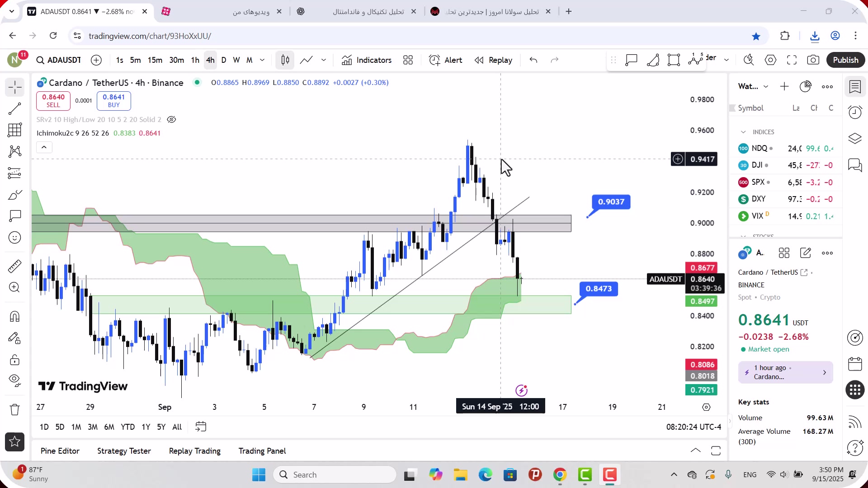Screen dimensions: 868x488
Task: Open the Strategy Tester tab
Action: click(124, 451)
